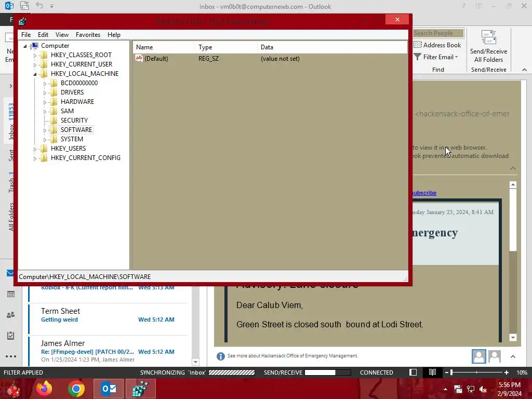Click reading pane scroll down arrow

coord(513,337)
